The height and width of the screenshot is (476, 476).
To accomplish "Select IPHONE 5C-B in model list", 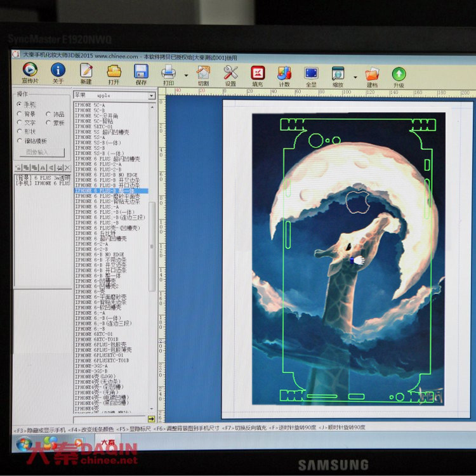I will pos(90,110).
